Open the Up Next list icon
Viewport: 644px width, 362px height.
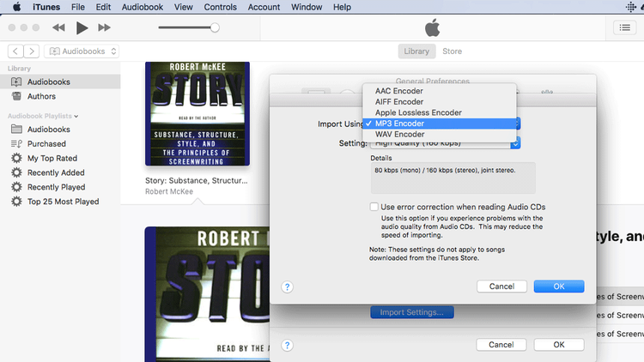[x=625, y=27]
